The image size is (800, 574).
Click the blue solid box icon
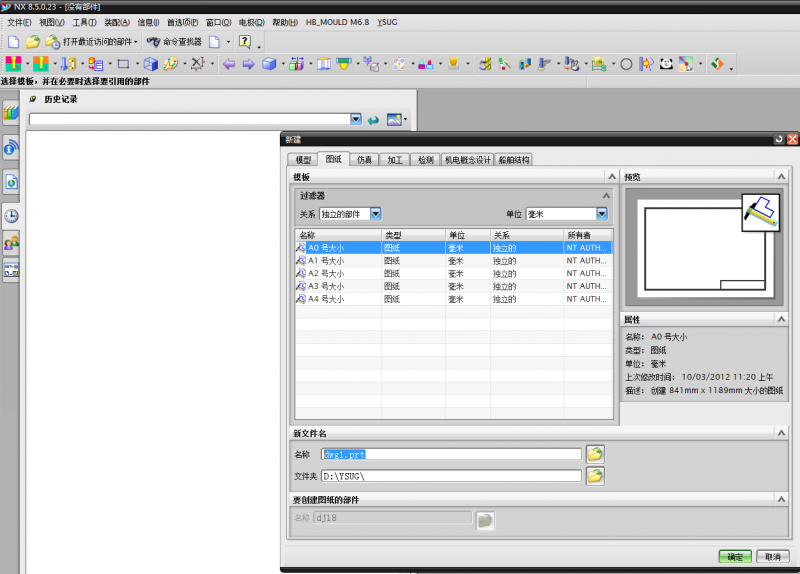coord(269,64)
